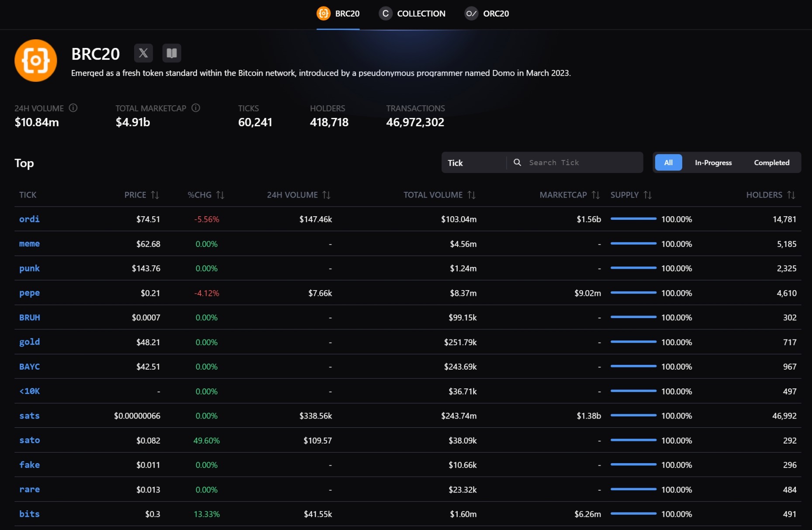Open the rare tick link
This screenshot has height=530, width=812.
(x=29, y=489)
